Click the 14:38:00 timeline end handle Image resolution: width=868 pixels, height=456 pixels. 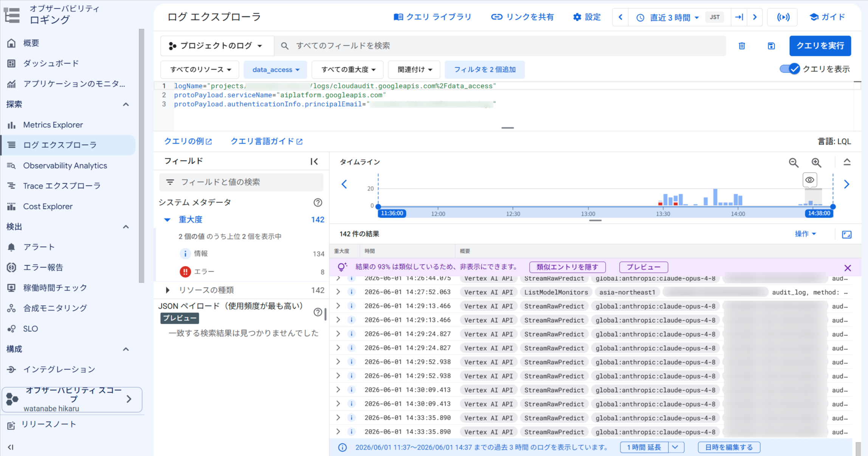(x=833, y=207)
